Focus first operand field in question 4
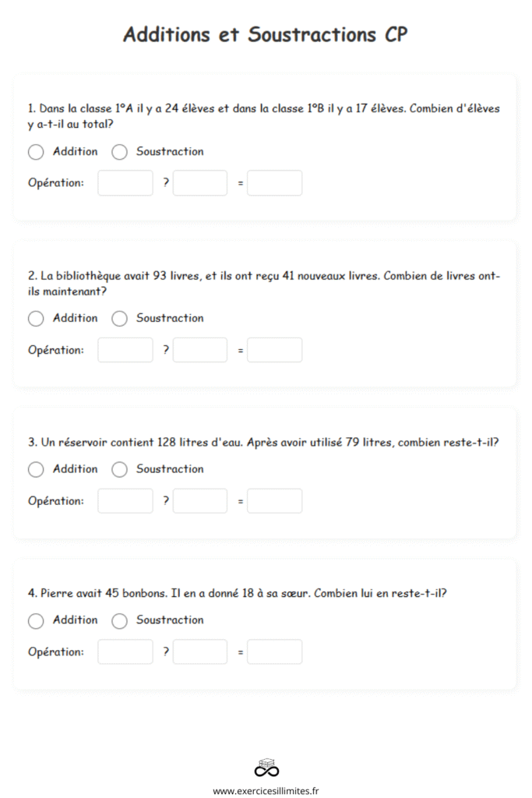The width and height of the screenshot is (532, 798). pos(125,652)
